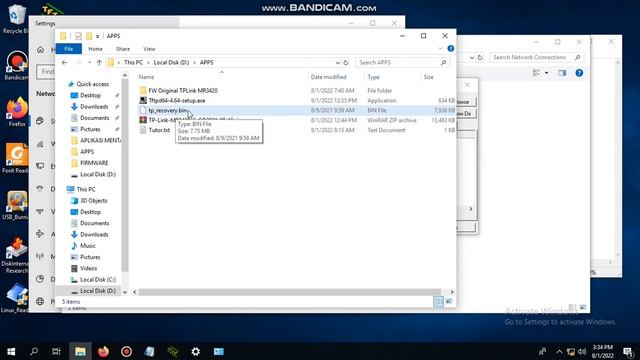Open 3D Objects in navigation pane
Screen dimensions: 640x360
[93, 200]
